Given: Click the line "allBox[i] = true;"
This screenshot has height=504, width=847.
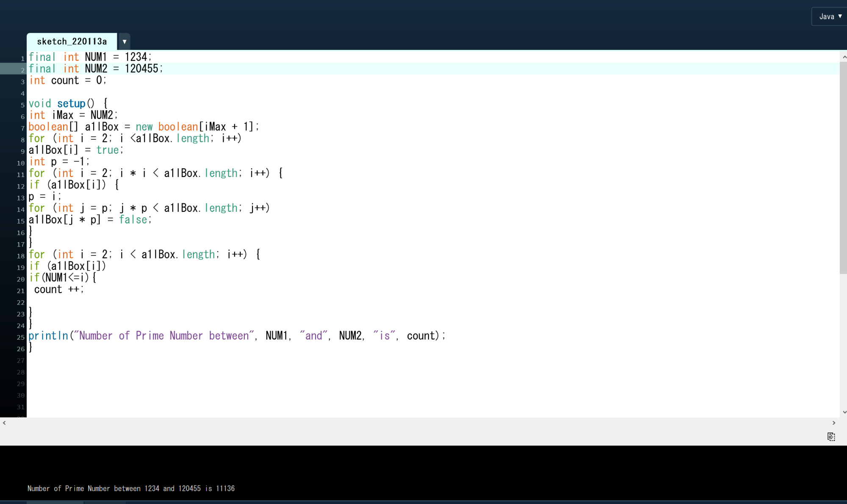Looking at the screenshot, I should click(x=76, y=150).
